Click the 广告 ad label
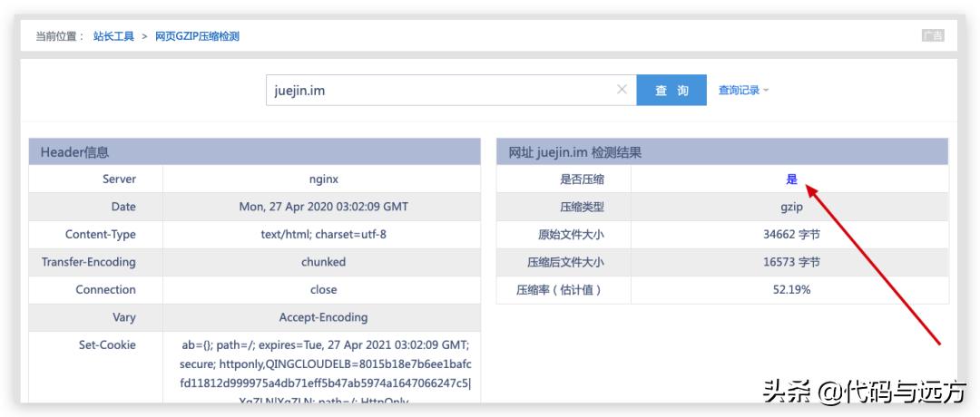Viewport: 980px width, 417px height. pyautogui.click(x=933, y=35)
